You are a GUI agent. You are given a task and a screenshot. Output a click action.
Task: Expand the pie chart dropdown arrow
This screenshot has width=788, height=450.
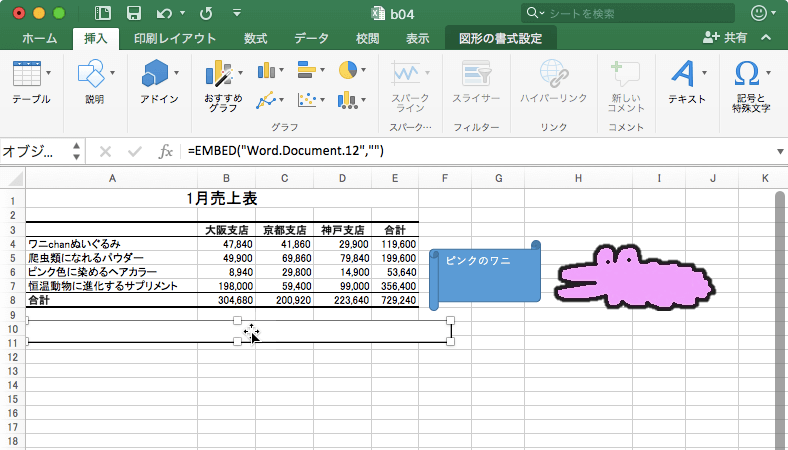(x=363, y=70)
